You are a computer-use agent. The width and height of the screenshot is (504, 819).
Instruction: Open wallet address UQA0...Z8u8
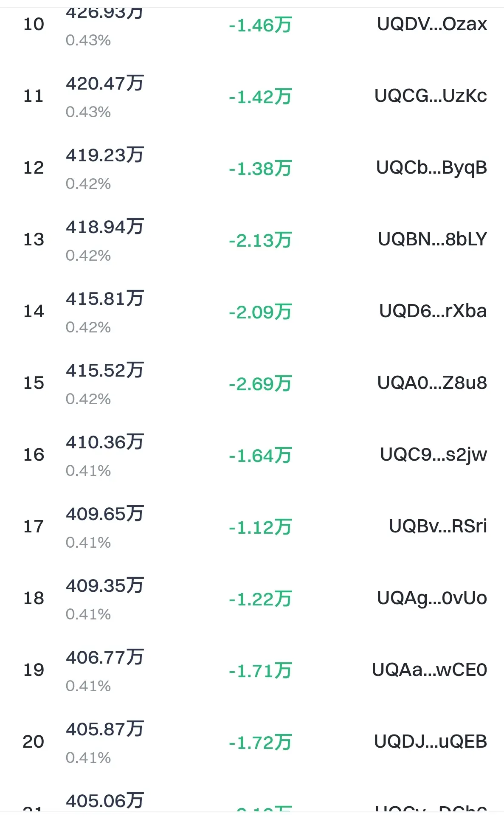coord(432,383)
